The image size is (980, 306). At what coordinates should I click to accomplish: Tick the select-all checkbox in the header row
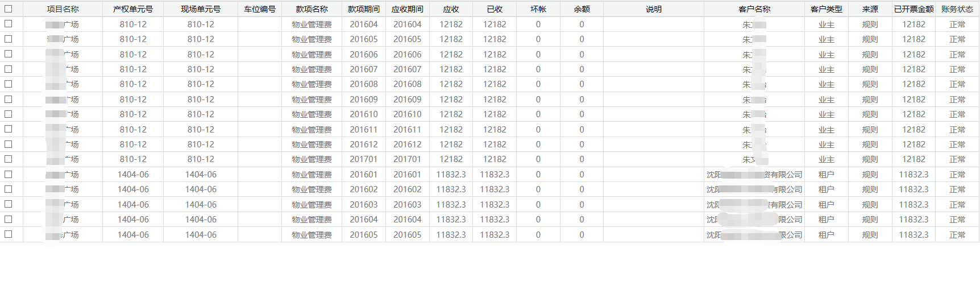(x=9, y=9)
